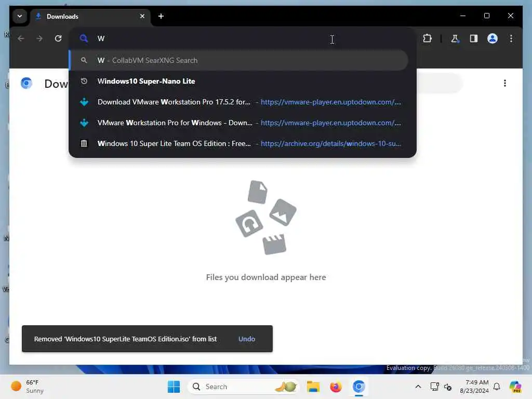
Task: Click the address bar search icon
Action: 84,38
